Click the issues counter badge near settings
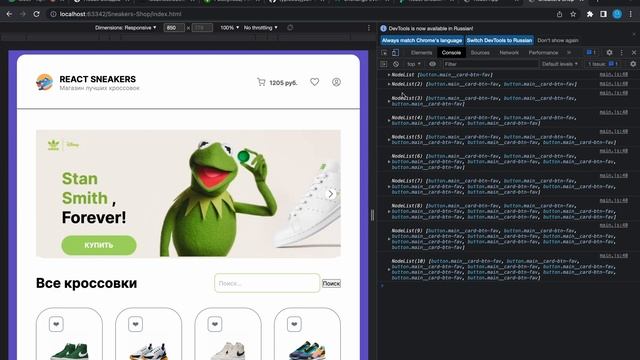 (x=591, y=53)
